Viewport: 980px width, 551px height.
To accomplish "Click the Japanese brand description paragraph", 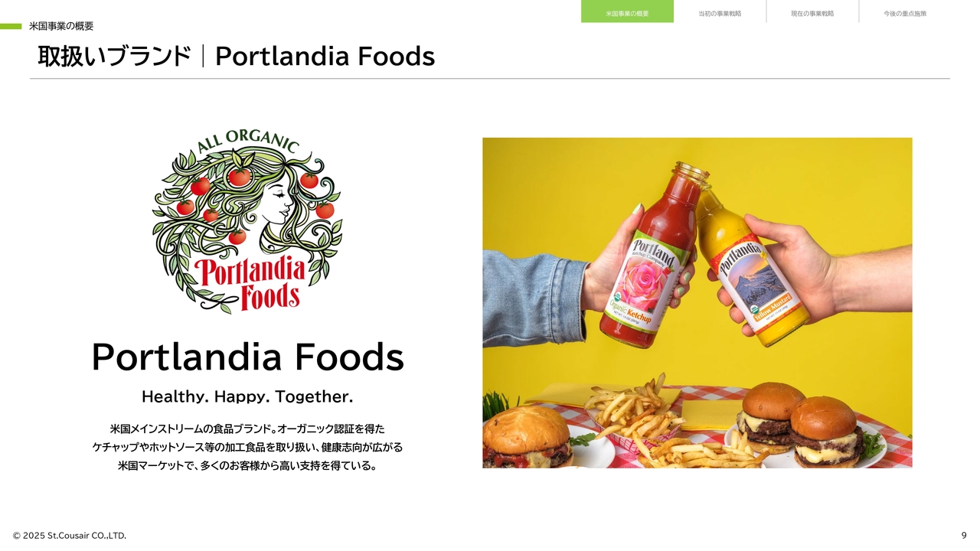I will pyautogui.click(x=247, y=447).
